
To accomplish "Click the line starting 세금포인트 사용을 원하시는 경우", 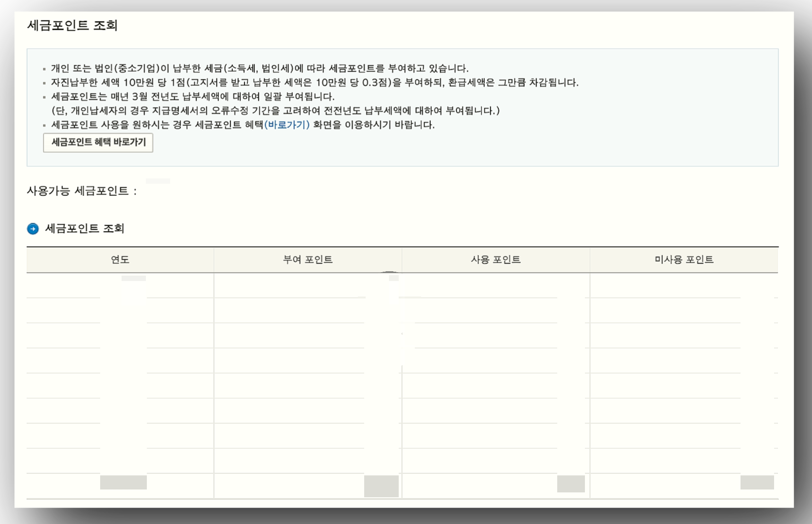I will click(243, 125).
